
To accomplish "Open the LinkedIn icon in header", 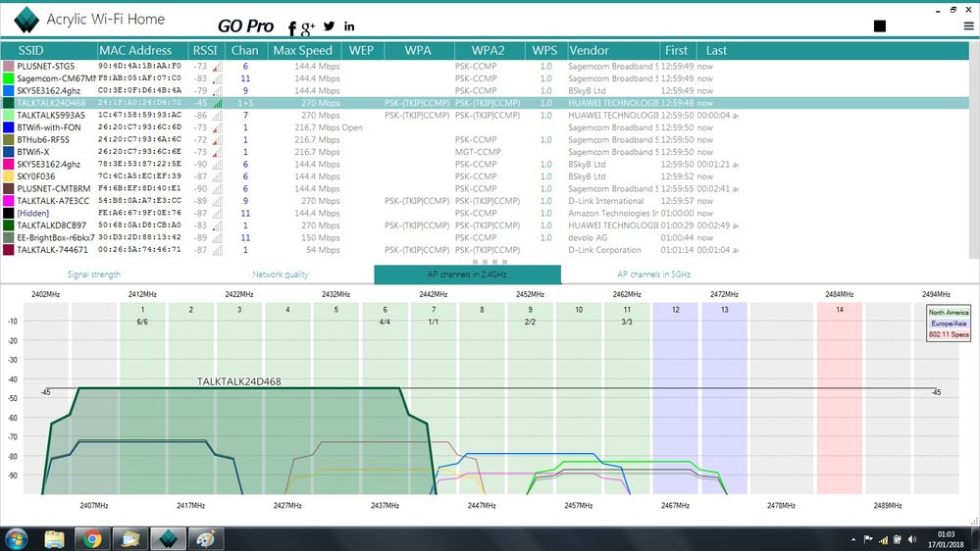I will pos(349,26).
